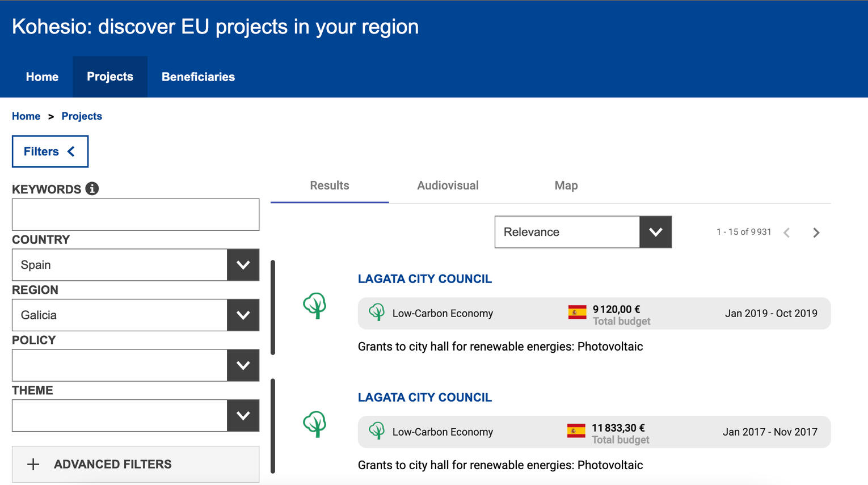Click Spain flag in 11 833,30 € result
The image size is (868, 485).
pyautogui.click(x=576, y=431)
